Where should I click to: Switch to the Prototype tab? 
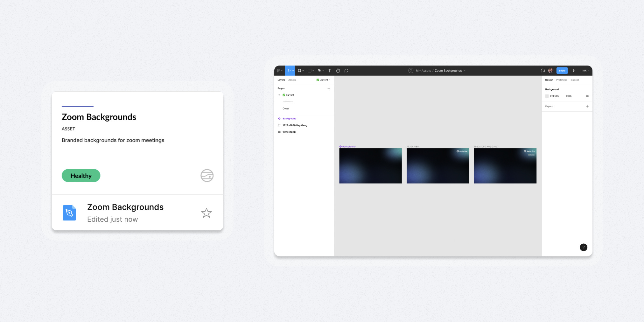[x=562, y=80]
